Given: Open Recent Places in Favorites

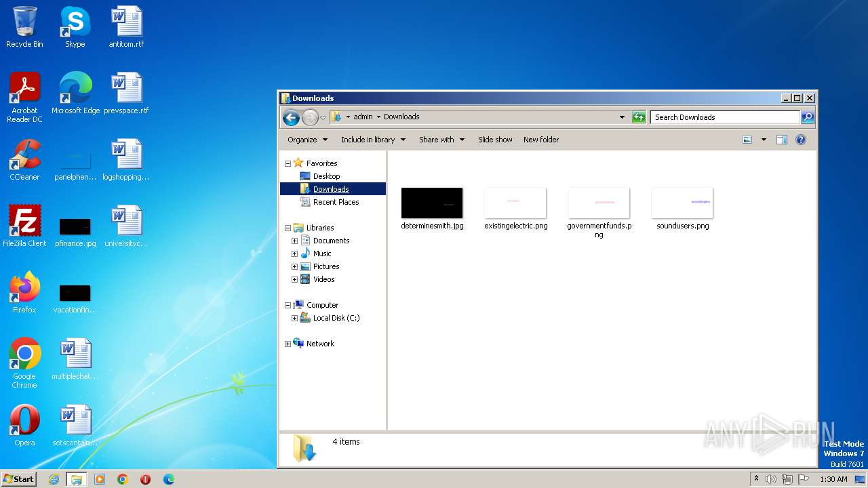Looking at the screenshot, I should 336,202.
